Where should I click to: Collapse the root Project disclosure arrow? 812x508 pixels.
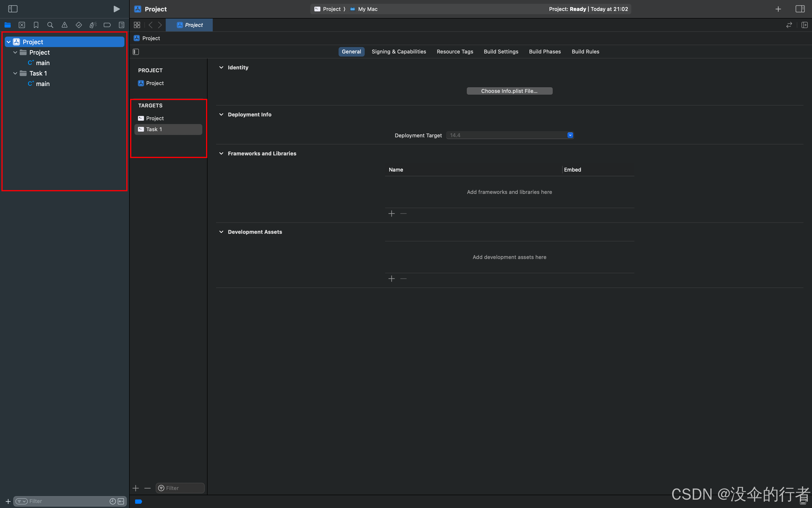coord(9,42)
